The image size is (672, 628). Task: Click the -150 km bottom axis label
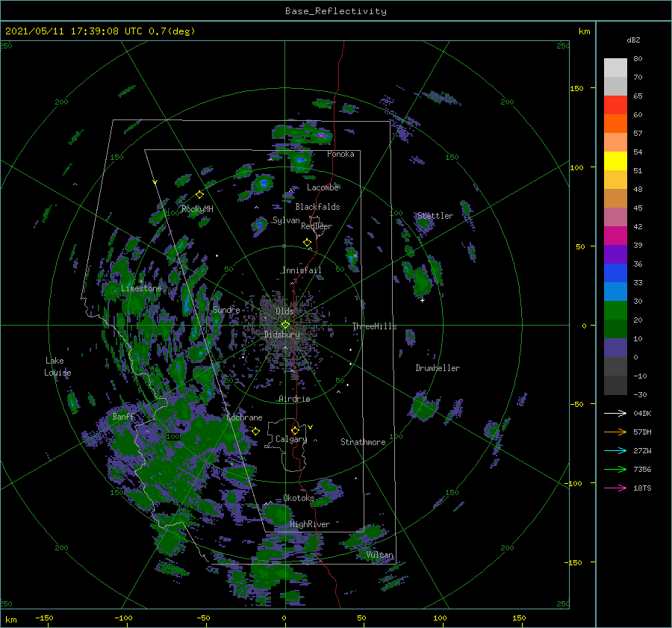[44, 618]
